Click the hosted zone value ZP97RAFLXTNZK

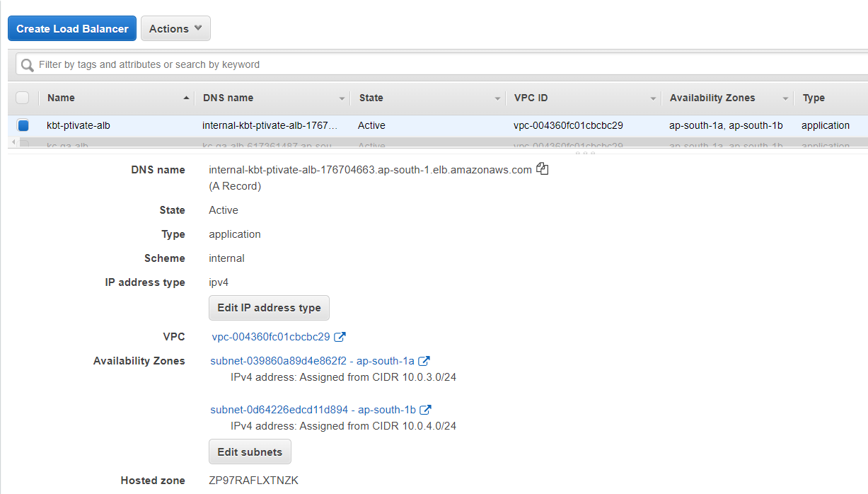point(253,481)
